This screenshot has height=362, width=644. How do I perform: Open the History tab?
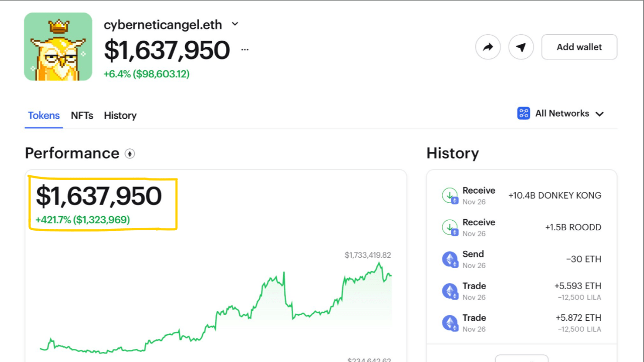click(120, 116)
